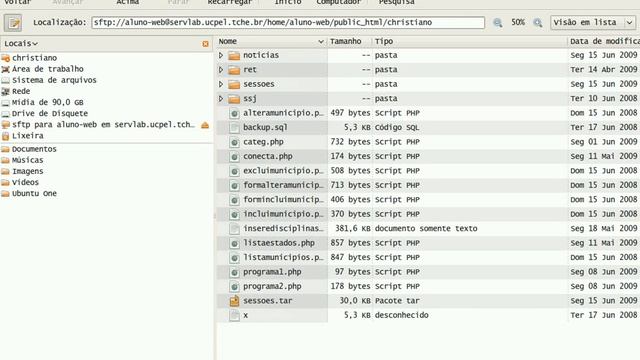Select the backup.sql file icon
This screenshot has width=640, height=360.
pyautogui.click(x=234, y=128)
